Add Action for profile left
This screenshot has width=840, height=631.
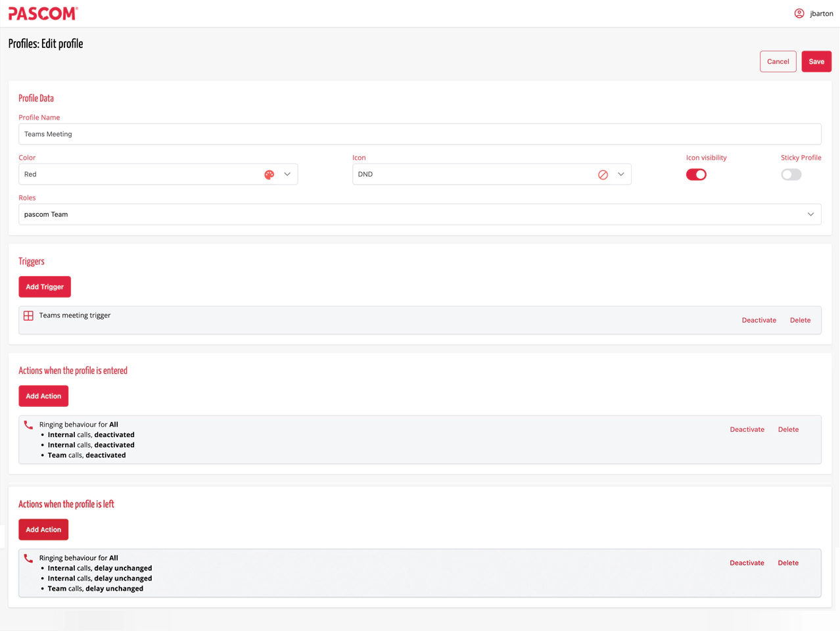tap(43, 529)
